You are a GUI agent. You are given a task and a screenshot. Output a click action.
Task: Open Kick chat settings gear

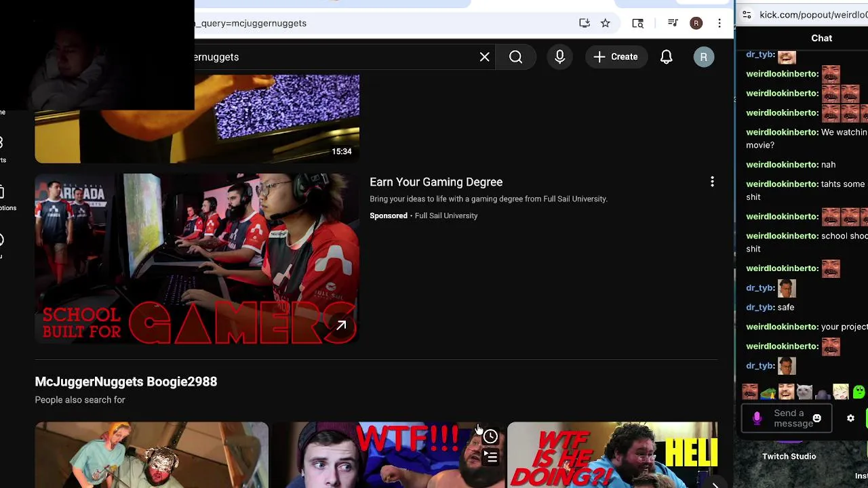click(850, 419)
